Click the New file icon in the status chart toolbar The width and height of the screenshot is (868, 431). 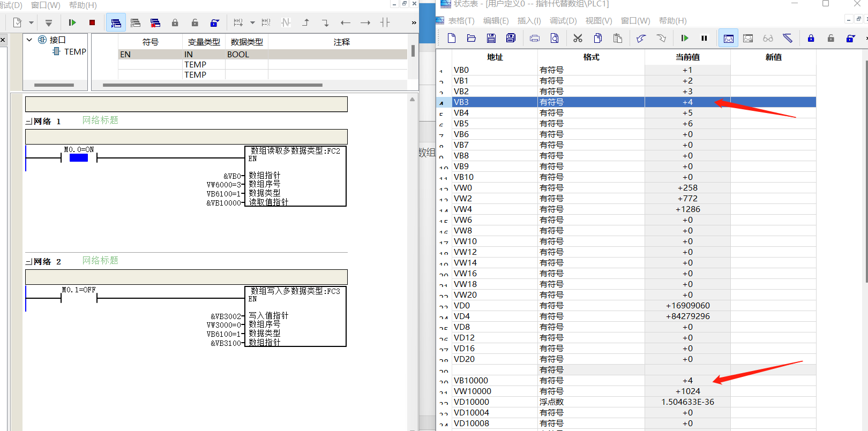pyautogui.click(x=451, y=38)
